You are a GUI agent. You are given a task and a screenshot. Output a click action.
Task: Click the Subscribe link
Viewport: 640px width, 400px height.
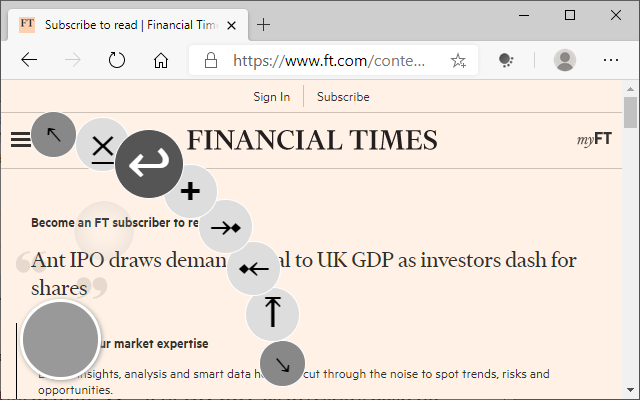[343, 97]
